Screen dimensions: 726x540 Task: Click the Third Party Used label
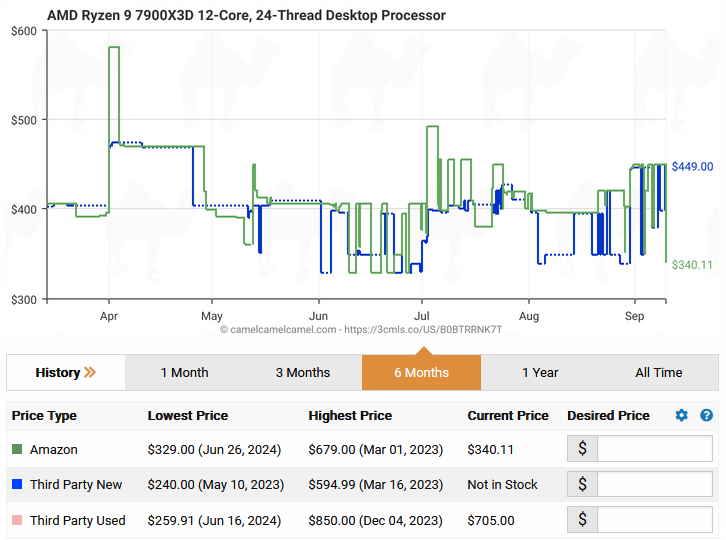pyautogui.click(x=77, y=520)
